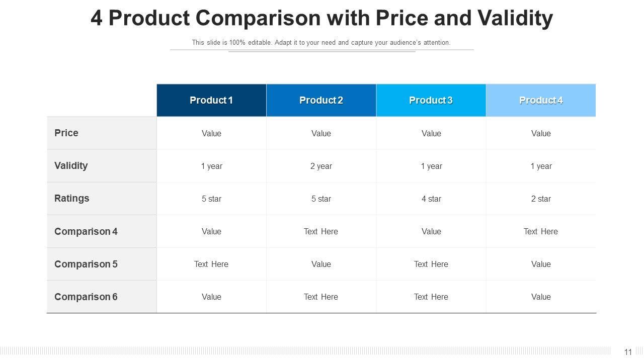Select the Validity row label

71,165
